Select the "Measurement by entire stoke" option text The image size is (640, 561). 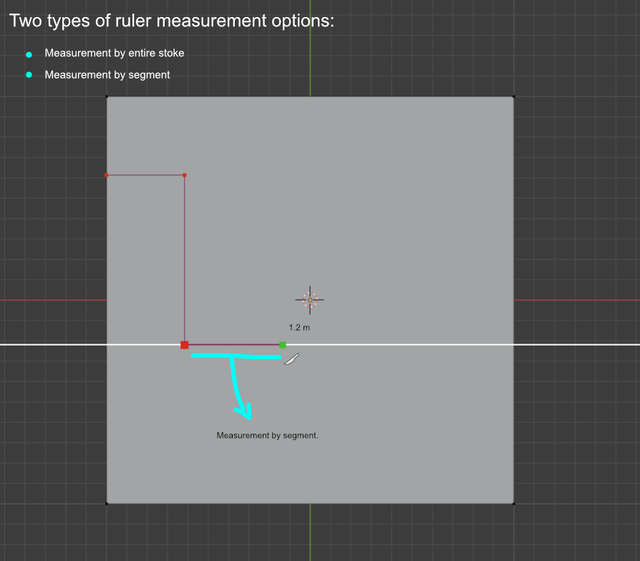114,53
